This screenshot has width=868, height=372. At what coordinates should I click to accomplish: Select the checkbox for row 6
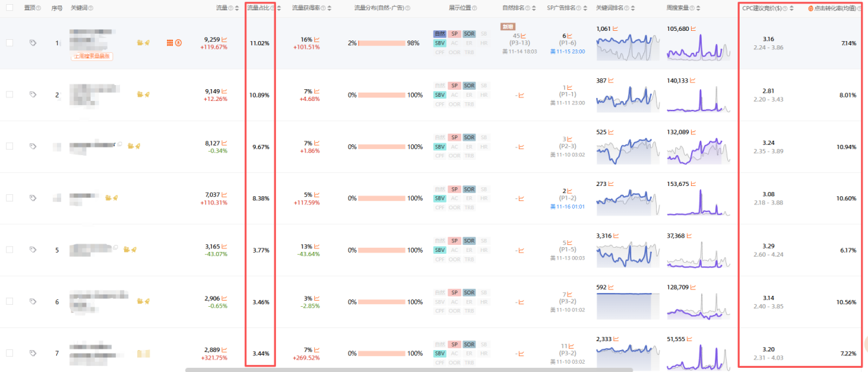coord(10,301)
